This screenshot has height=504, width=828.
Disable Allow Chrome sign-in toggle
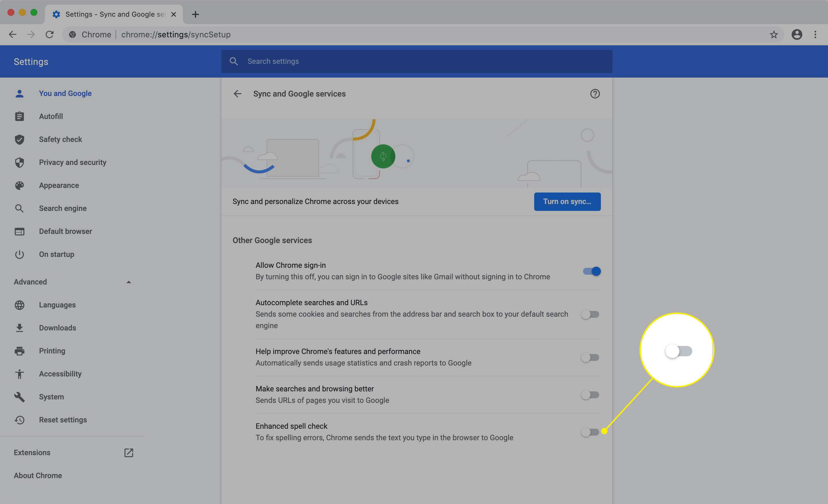pos(591,271)
